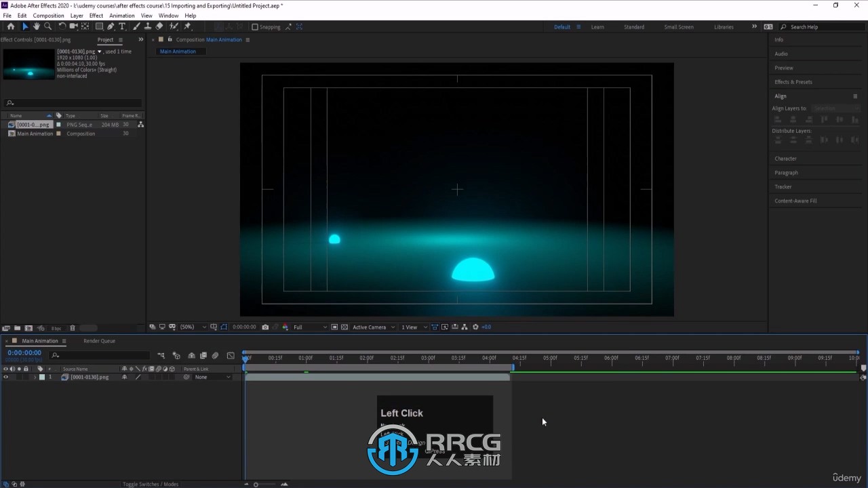Click the timeline zoom slider
Image resolution: width=868 pixels, height=488 pixels.
pos(265,484)
